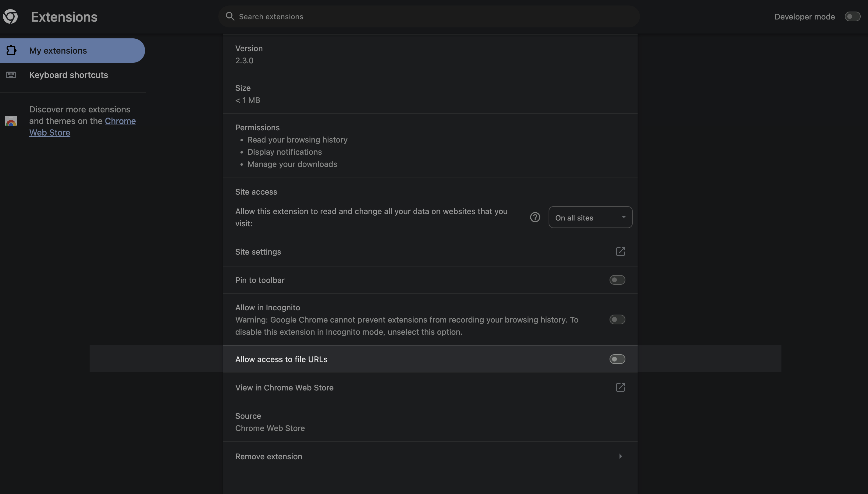The image size is (868, 494).
Task: Click the size value < 1 MB
Action: point(247,100)
